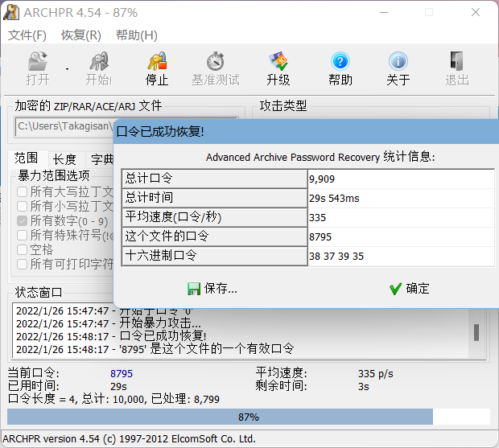Click the Open (打开) toolbar icon

(x=38, y=61)
